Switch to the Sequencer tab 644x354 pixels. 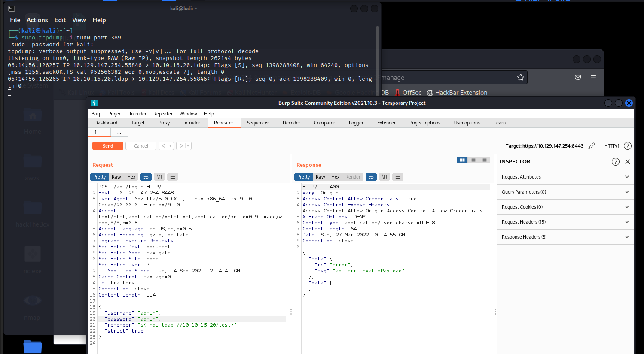click(x=258, y=123)
